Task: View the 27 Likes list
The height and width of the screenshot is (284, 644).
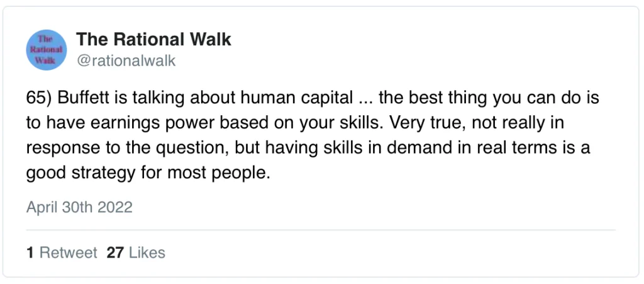Action: coord(136,253)
